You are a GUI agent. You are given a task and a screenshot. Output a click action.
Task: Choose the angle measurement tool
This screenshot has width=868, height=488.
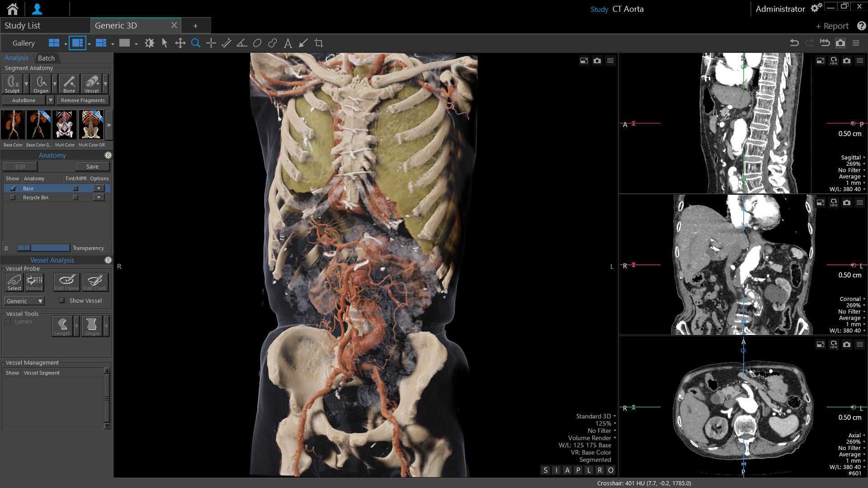click(242, 43)
